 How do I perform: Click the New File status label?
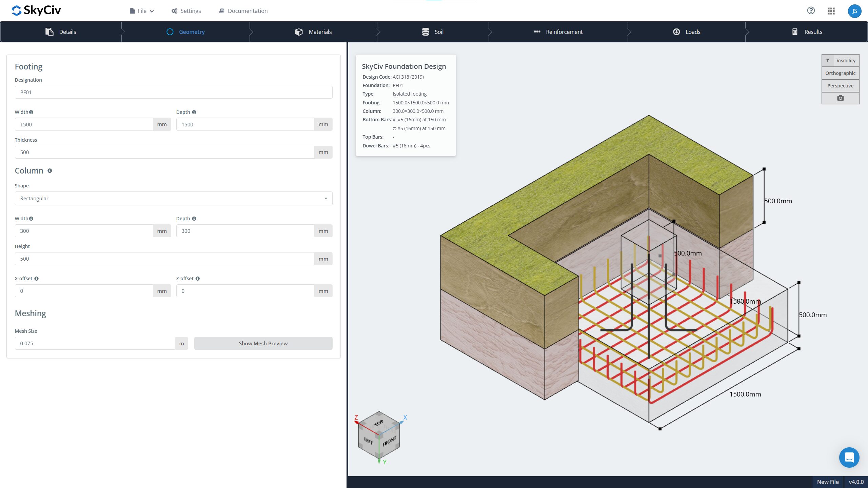point(828,482)
